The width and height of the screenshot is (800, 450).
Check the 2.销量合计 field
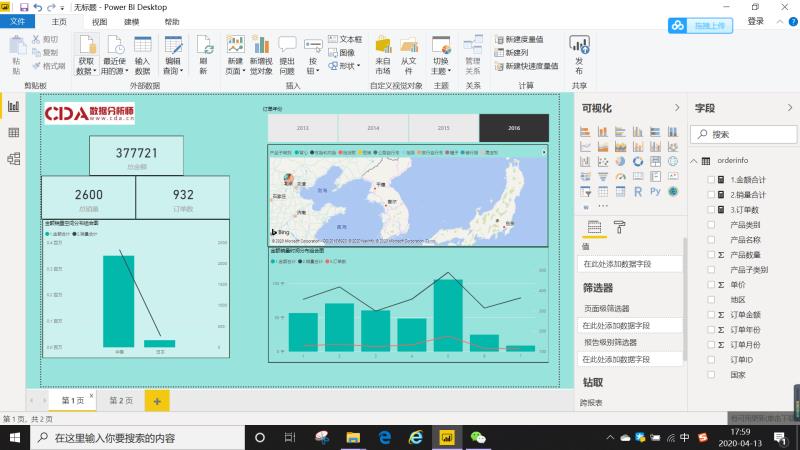point(711,194)
